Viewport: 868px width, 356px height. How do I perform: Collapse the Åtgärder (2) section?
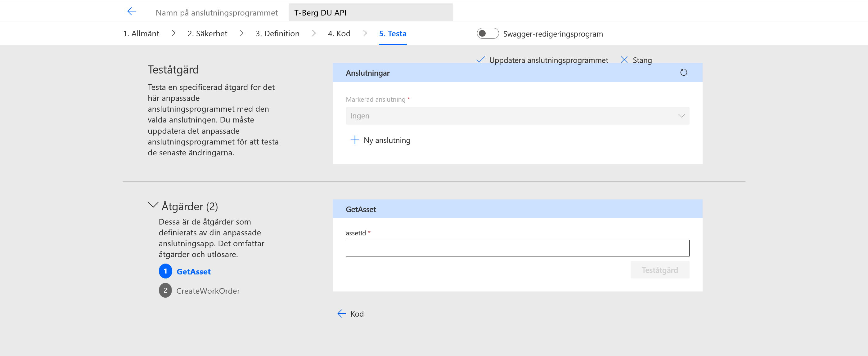coord(153,205)
